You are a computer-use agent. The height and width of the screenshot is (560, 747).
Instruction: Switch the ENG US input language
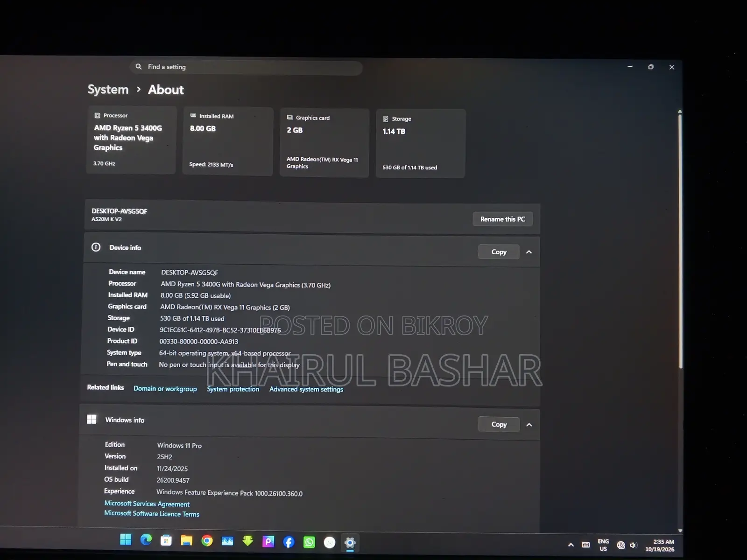point(603,545)
